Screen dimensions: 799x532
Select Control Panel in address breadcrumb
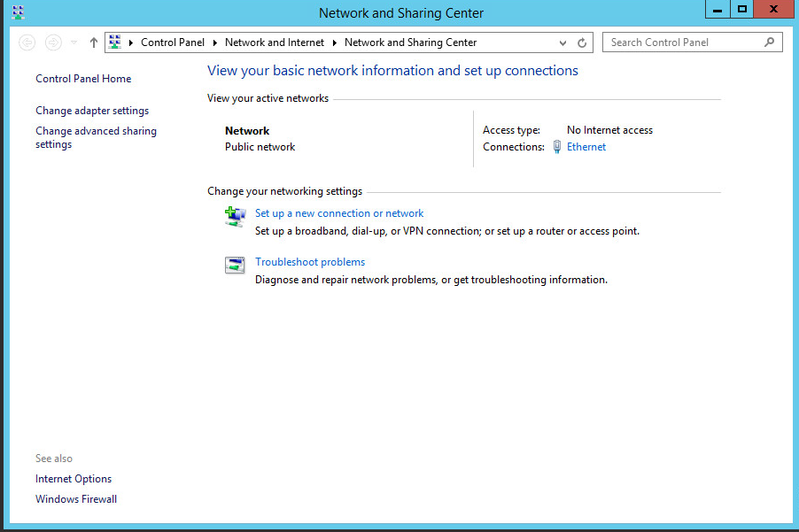click(x=172, y=42)
